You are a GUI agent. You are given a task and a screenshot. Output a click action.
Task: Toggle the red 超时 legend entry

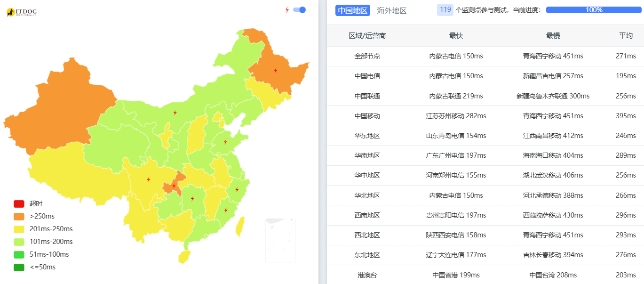(28, 203)
